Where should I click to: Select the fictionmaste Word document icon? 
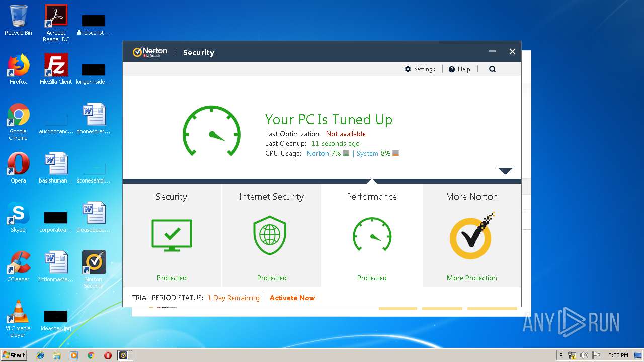[56, 266]
